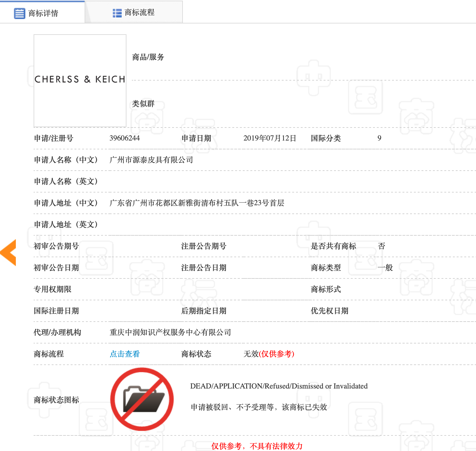
Task: Click the 注册公告日期 label
Action: [203, 268]
